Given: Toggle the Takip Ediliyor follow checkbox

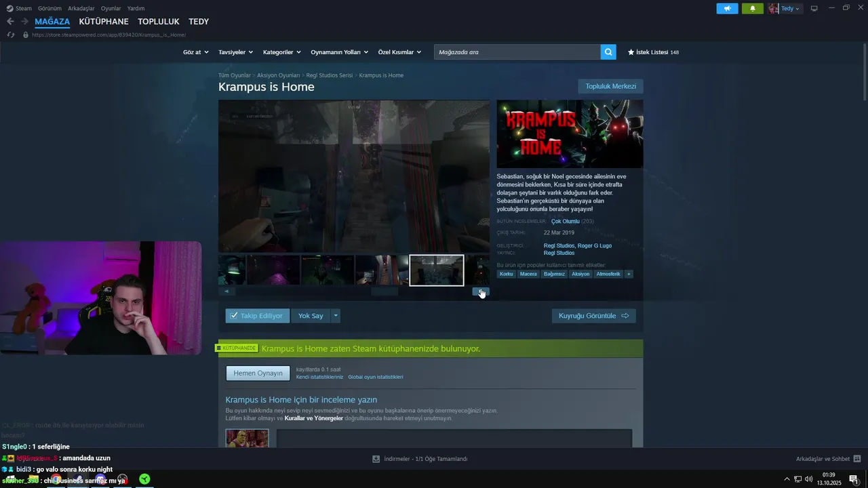Looking at the screenshot, I should (x=234, y=316).
